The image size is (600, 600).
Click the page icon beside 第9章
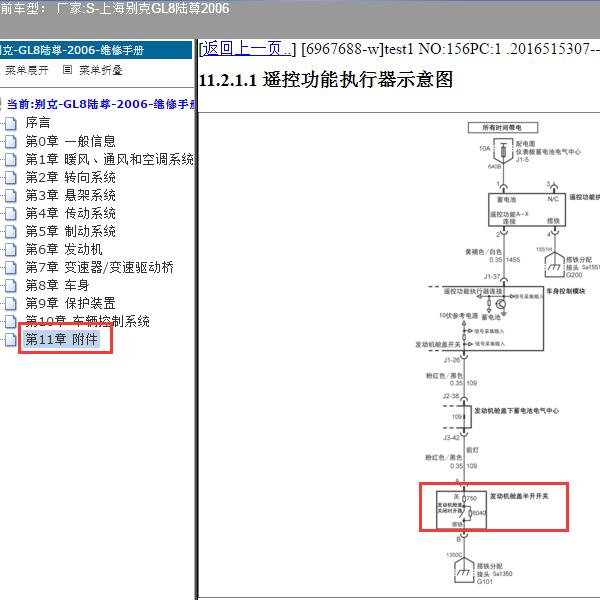click(11, 303)
